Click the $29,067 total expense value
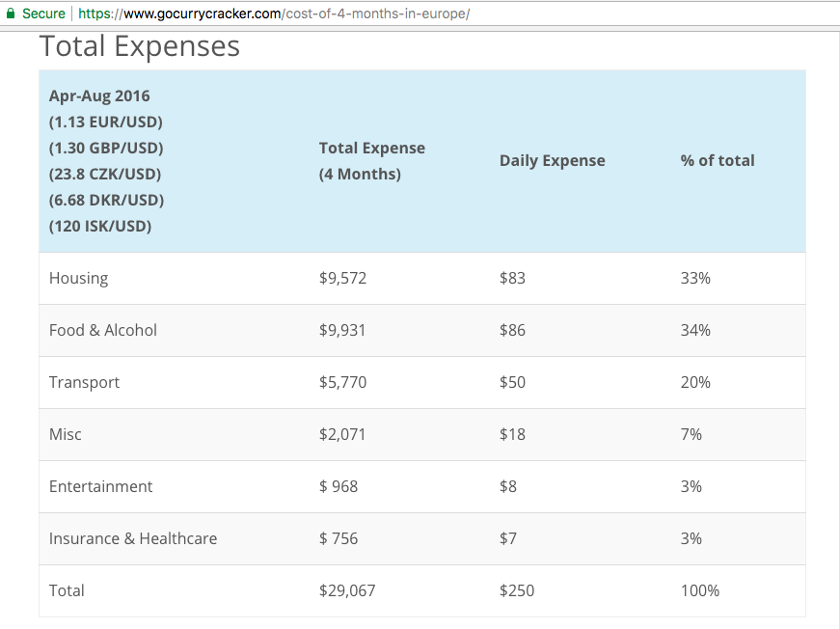Image resolution: width=840 pixels, height=629 pixels. [x=346, y=590]
